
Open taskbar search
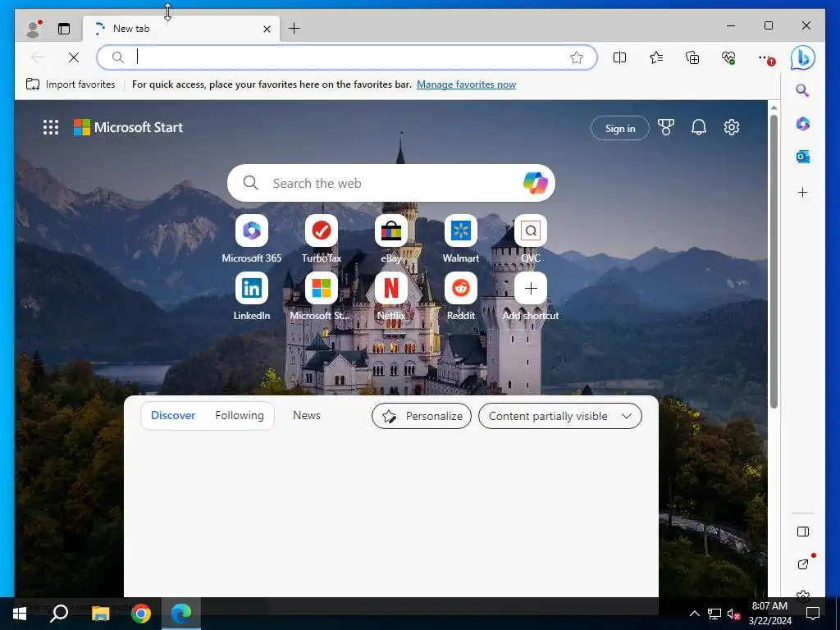[59, 614]
